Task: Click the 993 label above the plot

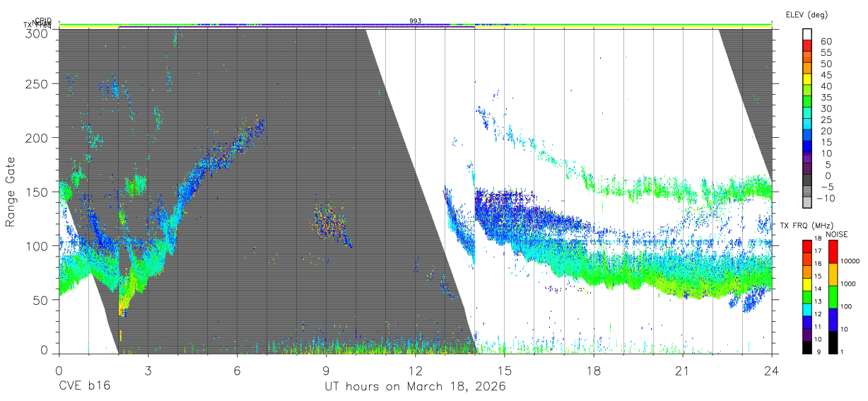Action: tap(416, 21)
